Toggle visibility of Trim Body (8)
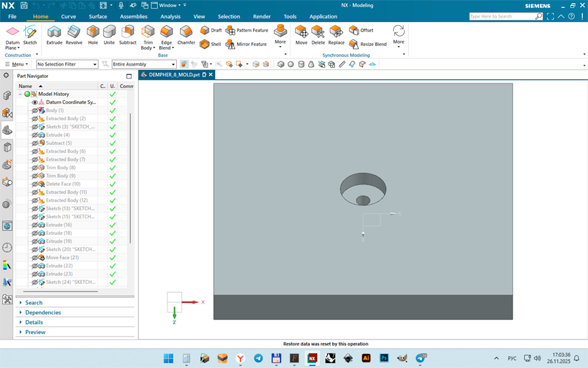The width and height of the screenshot is (588, 368). pos(35,167)
